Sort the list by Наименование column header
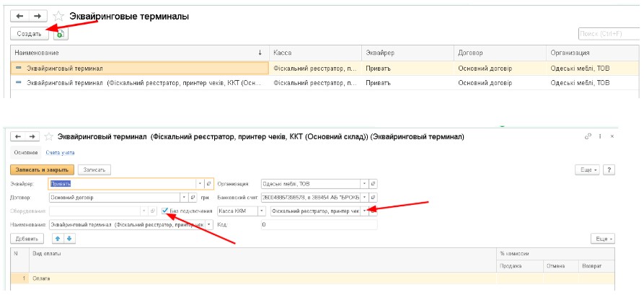 [137, 53]
